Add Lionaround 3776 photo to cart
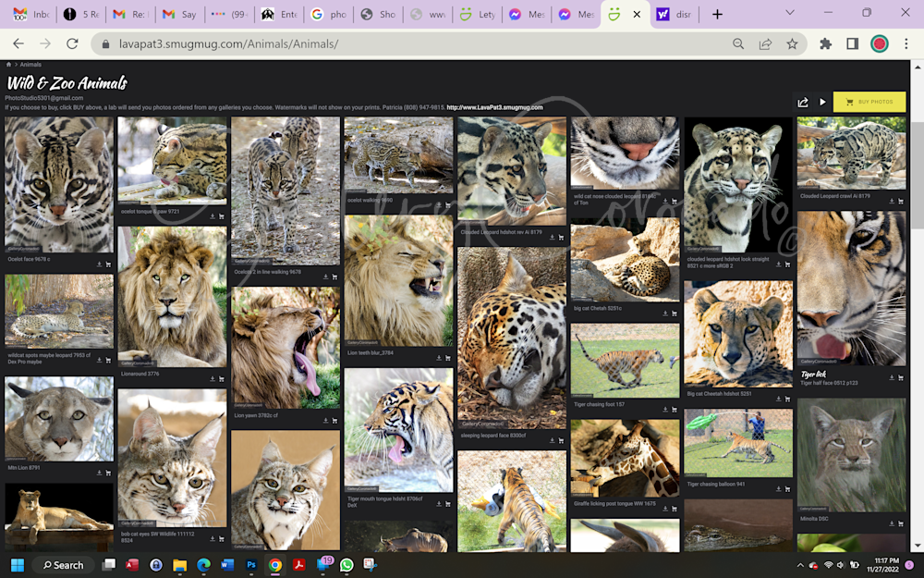Image resolution: width=924 pixels, height=578 pixels. tap(222, 378)
